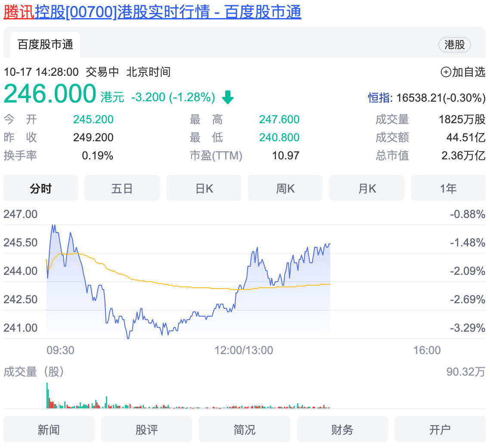Click the 恒指 index link

(x=379, y=98)
